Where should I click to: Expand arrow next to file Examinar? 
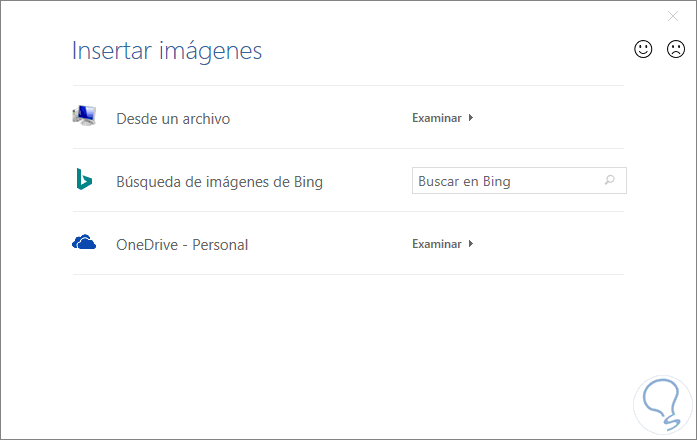[x=471, y=118]
